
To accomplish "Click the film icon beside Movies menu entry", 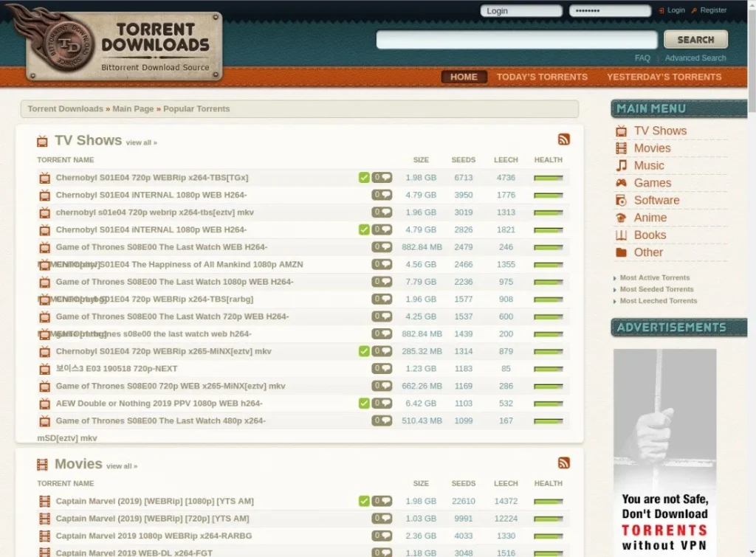I will [x=622, y=148].
